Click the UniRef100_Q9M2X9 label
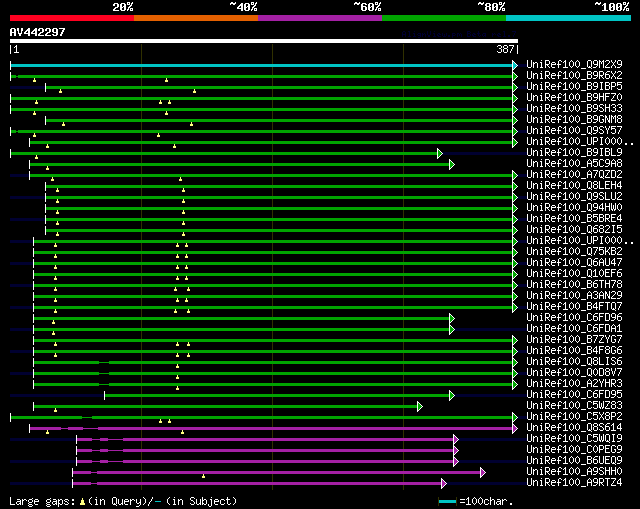The width and height of the screenshot is (640, 509). 574,64
